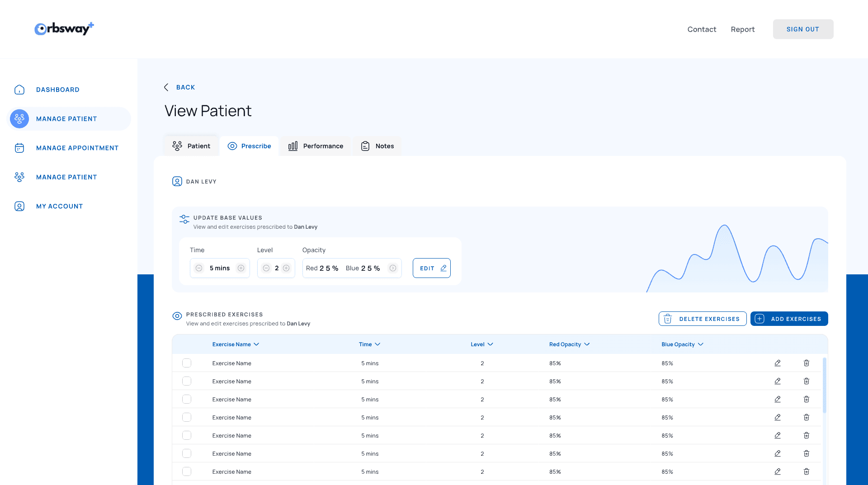Edit the third exercise row using pencil icon
868x485 pixels.
778,399
